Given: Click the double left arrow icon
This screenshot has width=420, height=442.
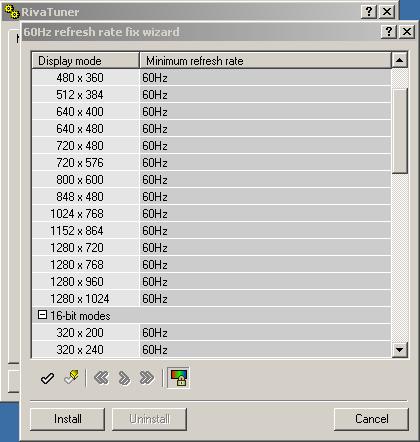Looking at the screenshot, I should 101,378.
